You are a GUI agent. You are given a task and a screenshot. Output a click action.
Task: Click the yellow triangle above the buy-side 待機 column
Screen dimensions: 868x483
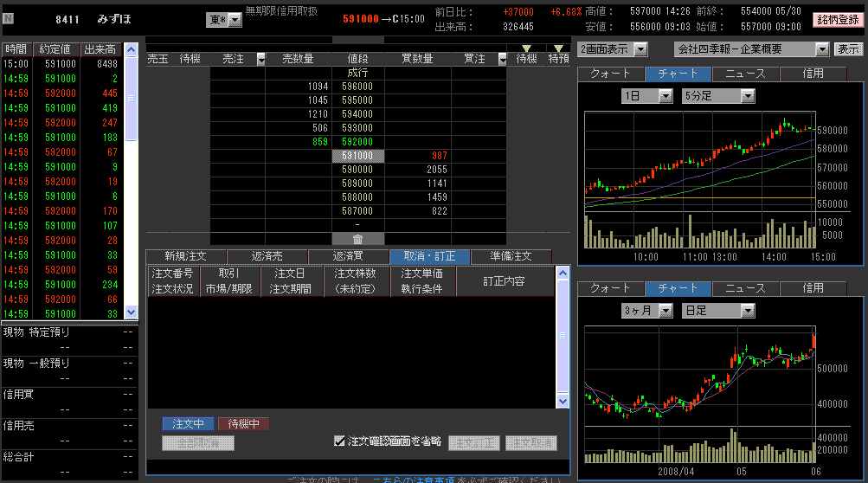click(526, 48)
